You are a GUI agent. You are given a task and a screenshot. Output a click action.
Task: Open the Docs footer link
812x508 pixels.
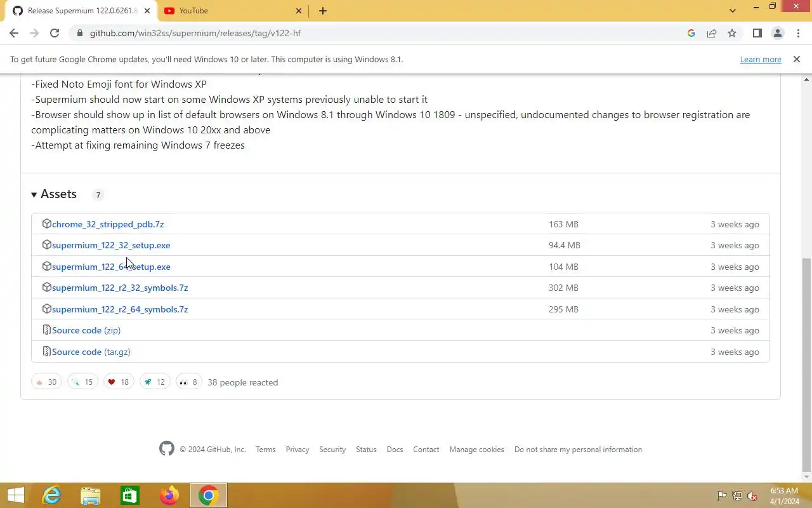395,450
